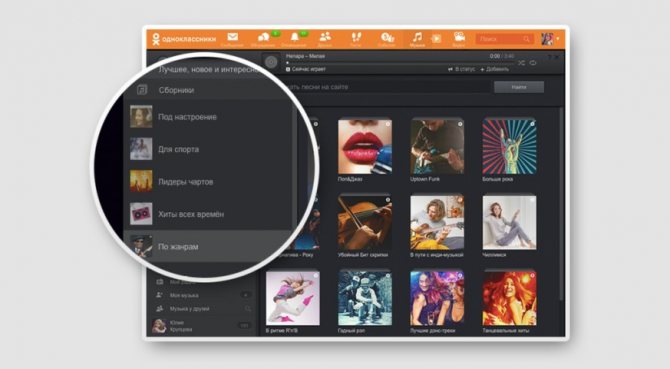Open the Video camera icon in header

[x=459, y=37]
